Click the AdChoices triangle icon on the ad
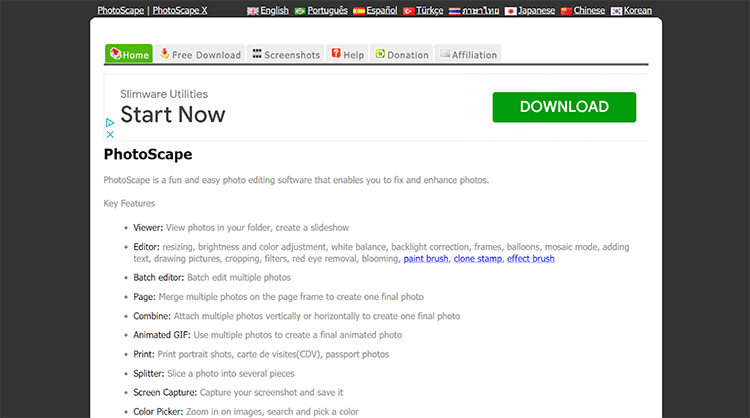 (110, 123)
